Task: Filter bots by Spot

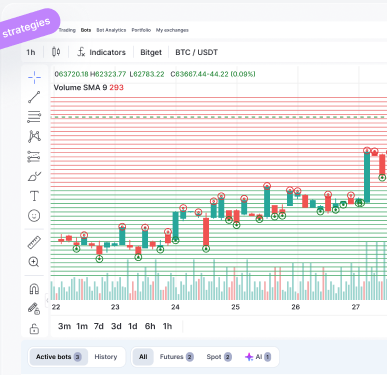Action: coord(219,357)
